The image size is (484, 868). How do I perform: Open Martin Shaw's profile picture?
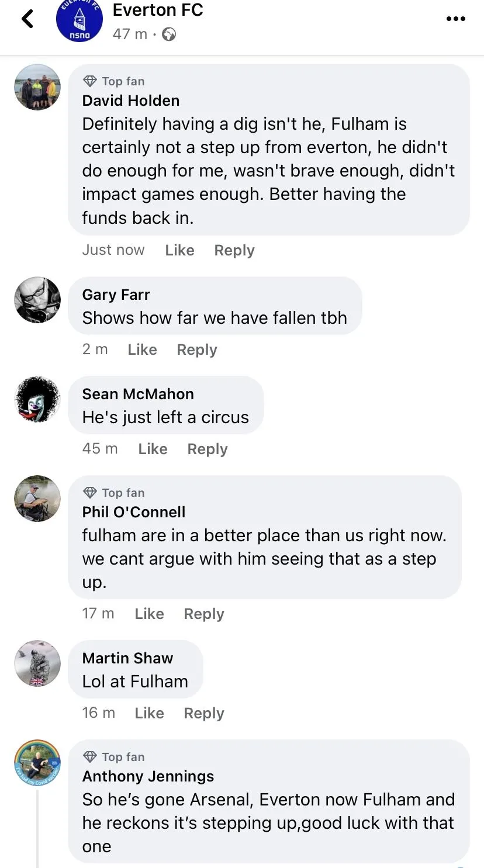click(x=37, y=663)
